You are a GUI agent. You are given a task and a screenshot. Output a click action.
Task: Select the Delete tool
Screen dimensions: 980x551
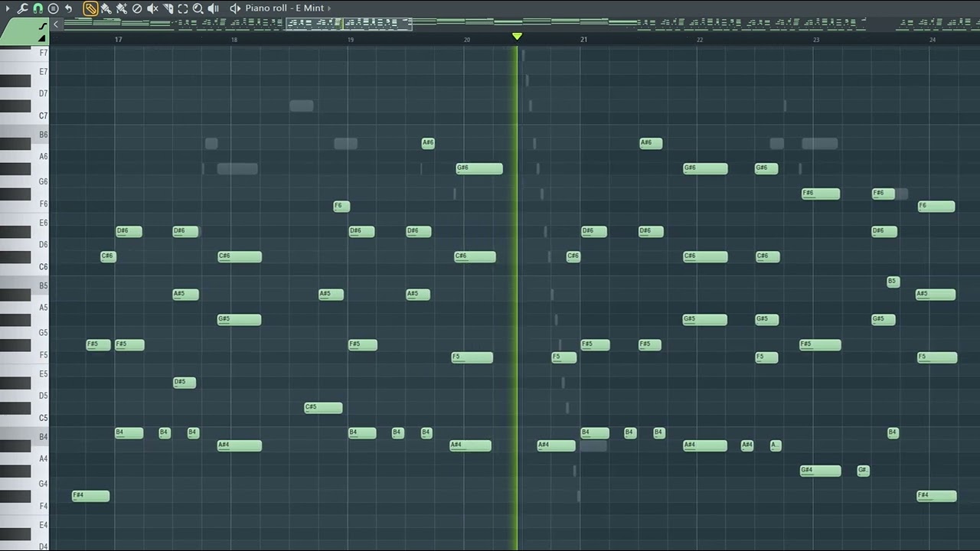[x=137, y=8]
